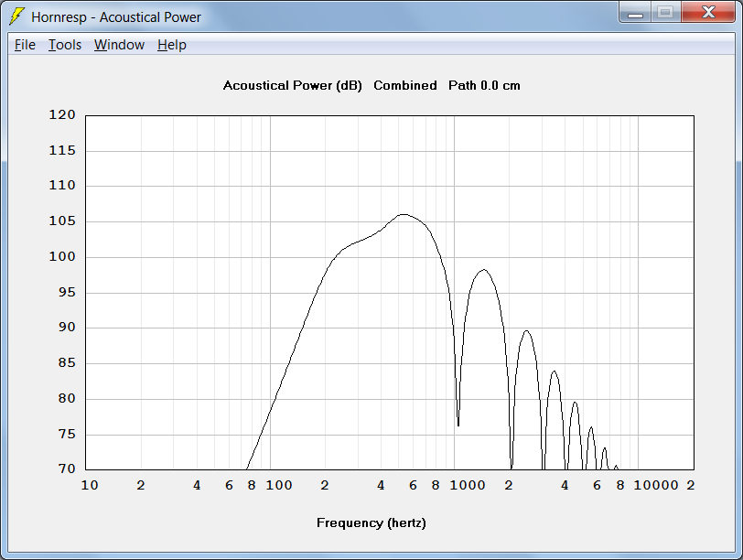743x560 pixels.
Task: Click the 105 dB y-axis value
Action: point(62,221)
